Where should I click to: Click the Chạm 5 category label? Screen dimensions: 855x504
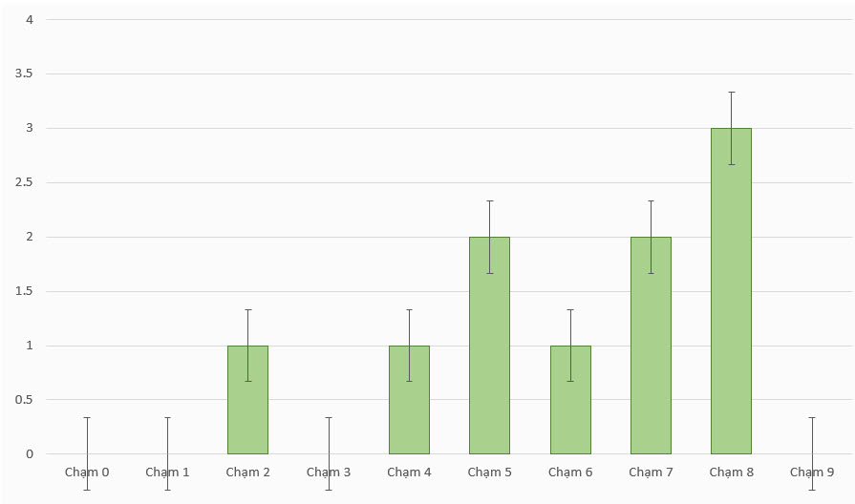[x=489, y=472]
